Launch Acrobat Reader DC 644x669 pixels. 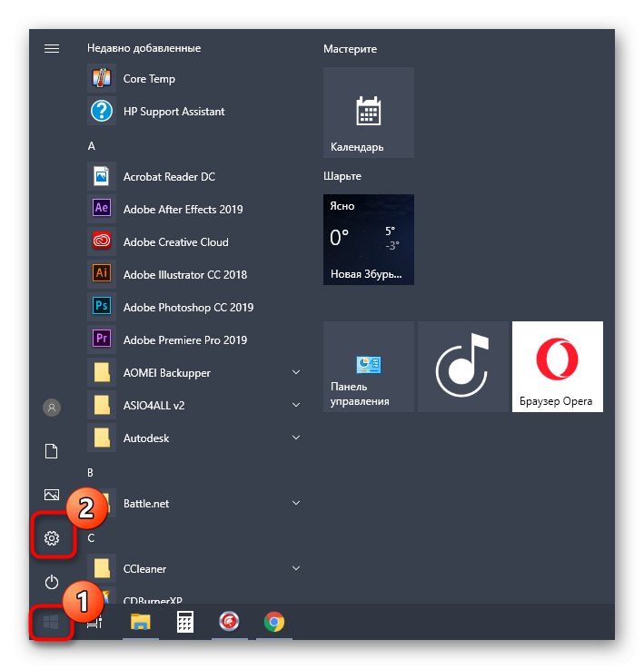click(x=194, y=177)
